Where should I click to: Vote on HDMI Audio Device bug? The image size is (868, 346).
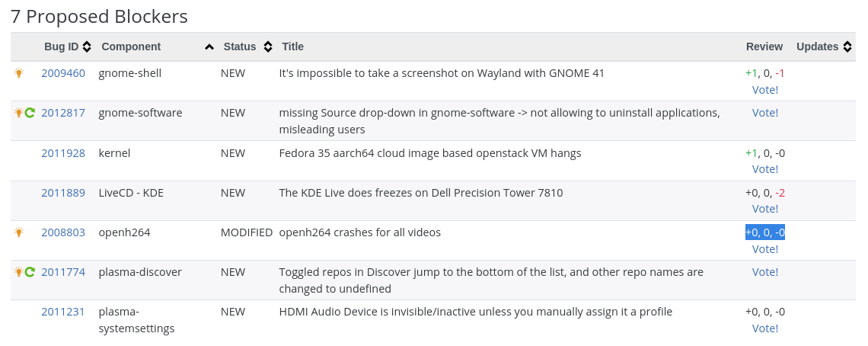coord(765,328)
